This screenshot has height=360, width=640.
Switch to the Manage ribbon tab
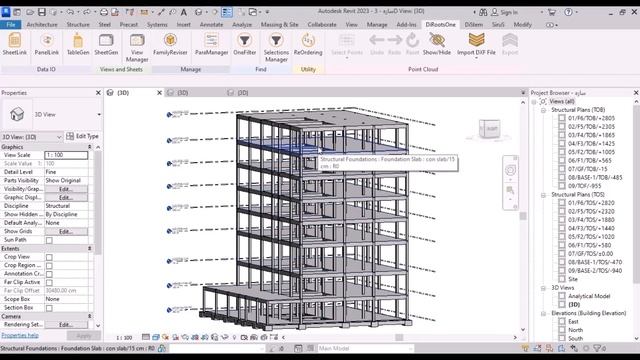(x=377, y=24)
